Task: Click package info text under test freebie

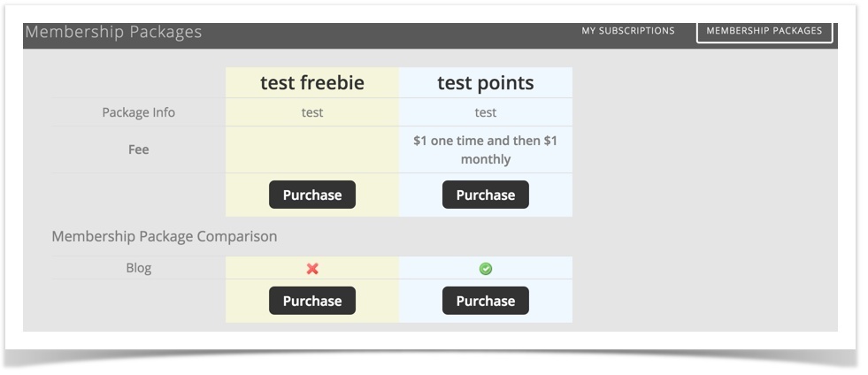Action: 312,112
